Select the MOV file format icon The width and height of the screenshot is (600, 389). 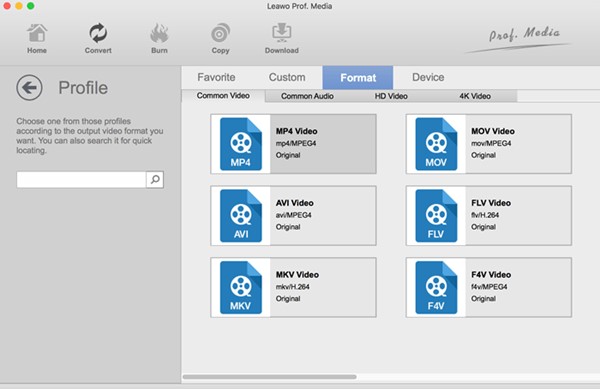coord(436,144)
